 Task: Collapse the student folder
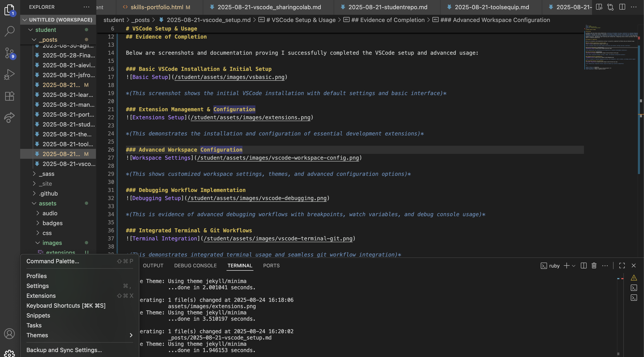[58, 30]
